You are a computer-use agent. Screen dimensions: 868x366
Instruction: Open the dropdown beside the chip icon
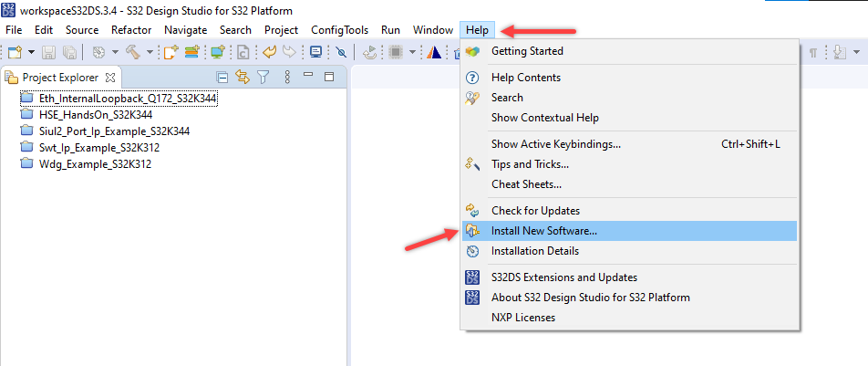(412, 52)
